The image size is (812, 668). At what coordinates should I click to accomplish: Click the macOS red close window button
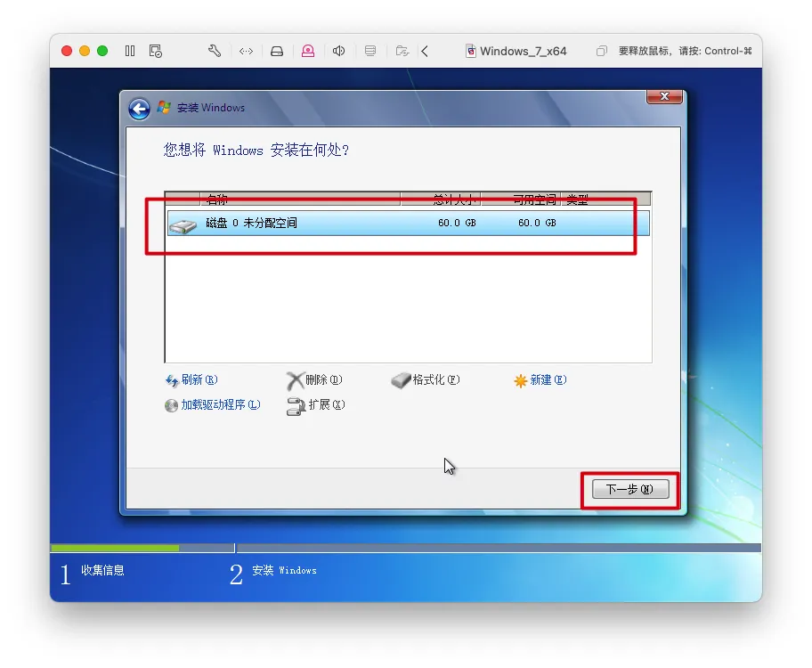pyautogui.click(x=66, y=51)
